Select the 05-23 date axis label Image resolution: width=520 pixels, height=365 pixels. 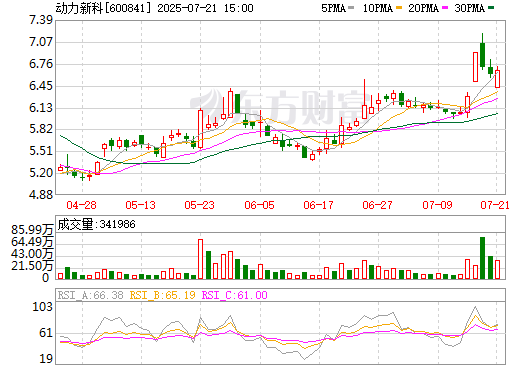point(199,205)
